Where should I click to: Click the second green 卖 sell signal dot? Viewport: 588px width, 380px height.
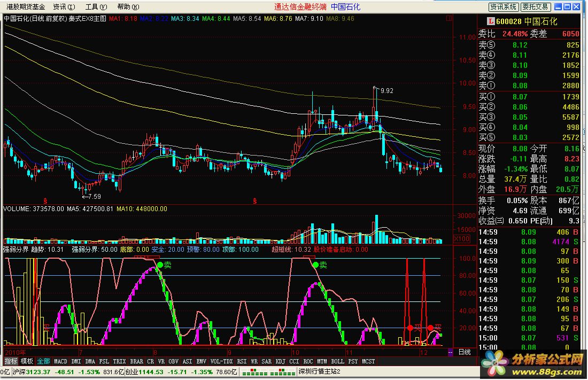(315, 265)
